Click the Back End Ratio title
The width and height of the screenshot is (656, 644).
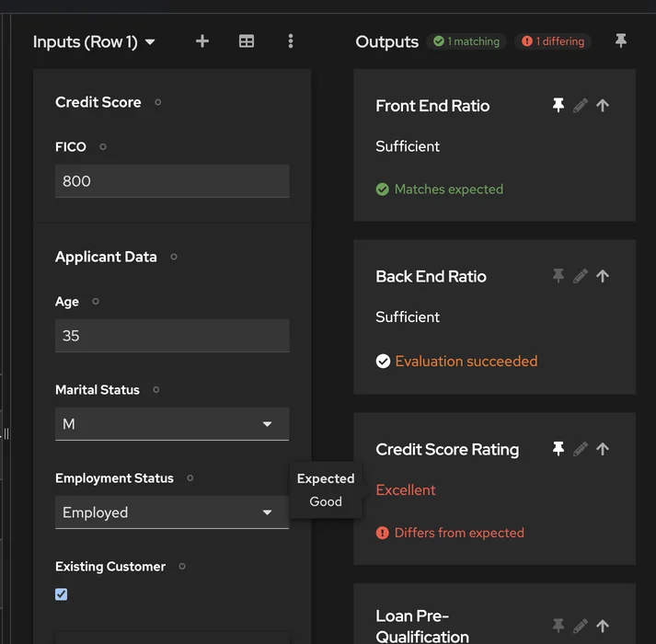point(431,277)
